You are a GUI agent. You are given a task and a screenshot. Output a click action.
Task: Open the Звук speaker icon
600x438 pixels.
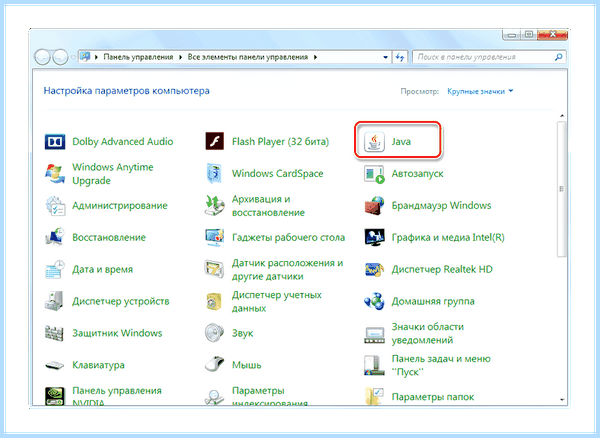214,333
